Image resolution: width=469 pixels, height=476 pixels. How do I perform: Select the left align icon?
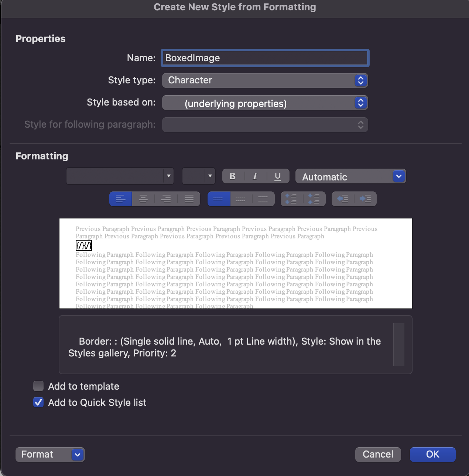click(120, 199)
